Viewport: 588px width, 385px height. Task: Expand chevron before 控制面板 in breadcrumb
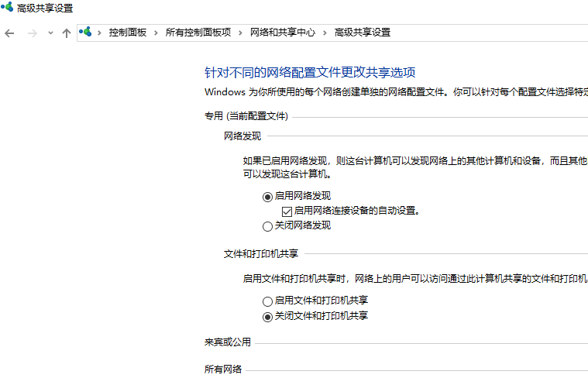coord(99,33)
